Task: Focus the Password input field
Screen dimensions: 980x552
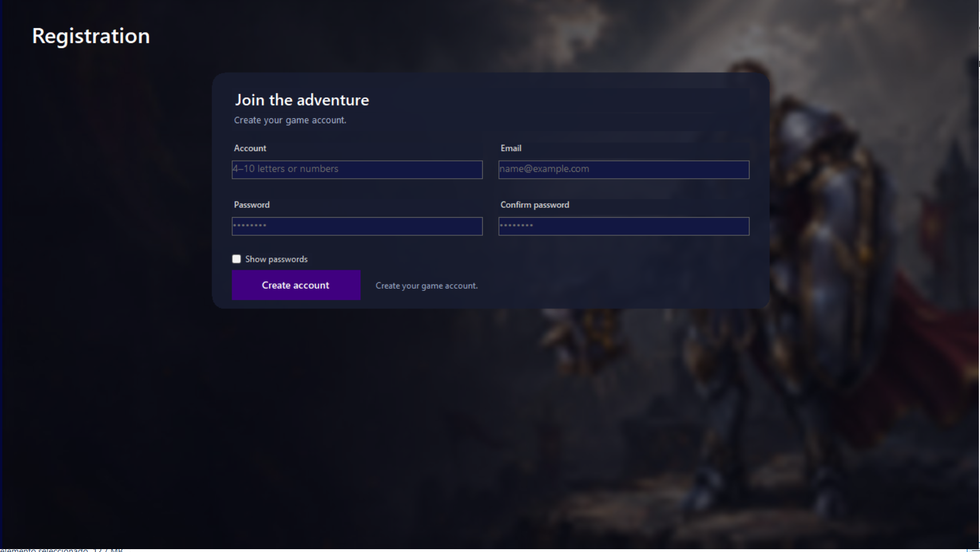Action: click(x=357, y=226)
